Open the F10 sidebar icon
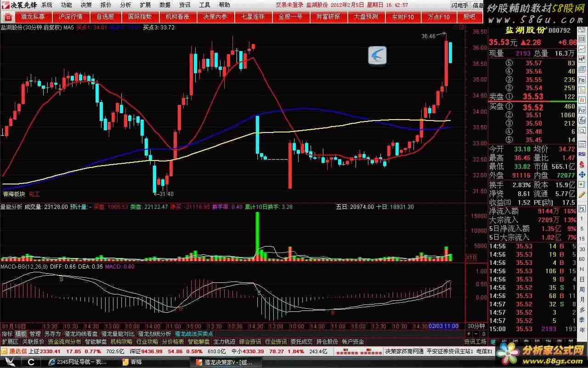 (x=582, y=80)
